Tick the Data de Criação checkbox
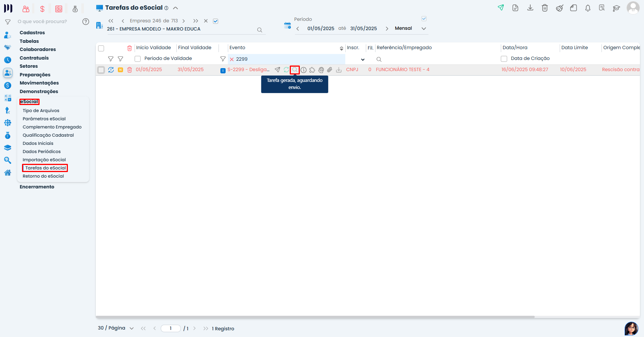 point(504,59)
